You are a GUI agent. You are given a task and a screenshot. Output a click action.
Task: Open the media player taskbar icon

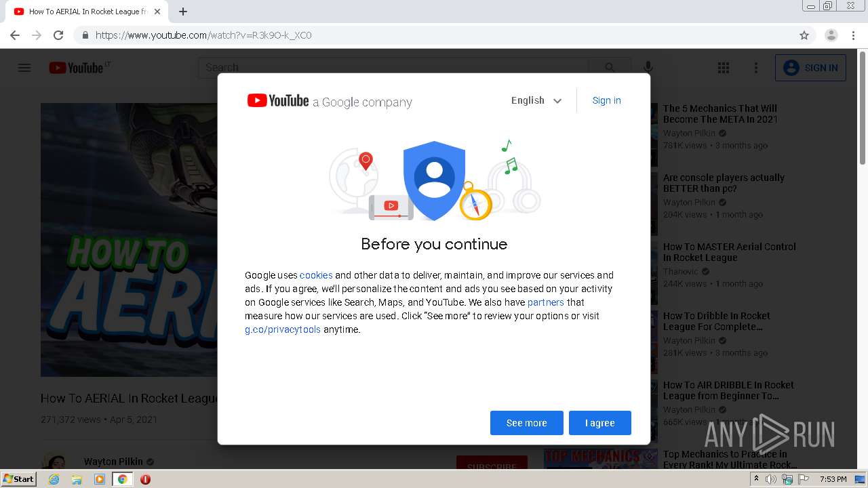tap(100, 479)
